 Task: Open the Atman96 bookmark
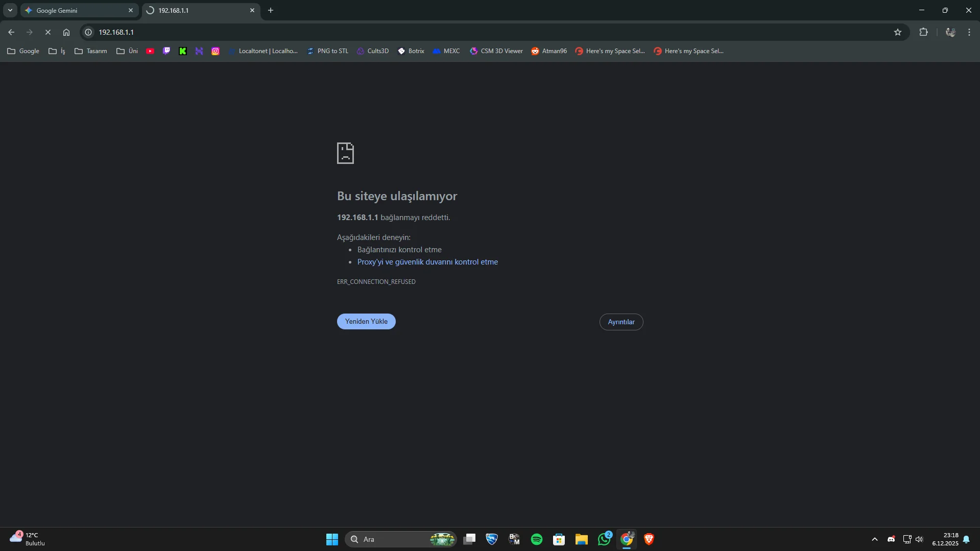(x=549, y=51)
